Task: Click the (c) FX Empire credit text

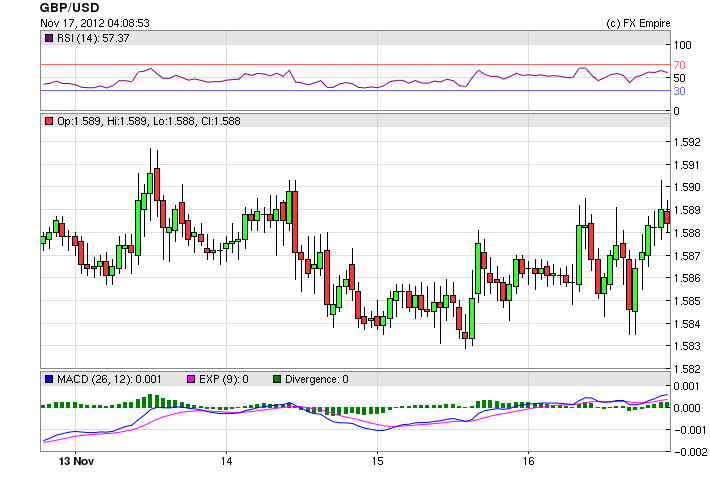Action: [638, 23]
